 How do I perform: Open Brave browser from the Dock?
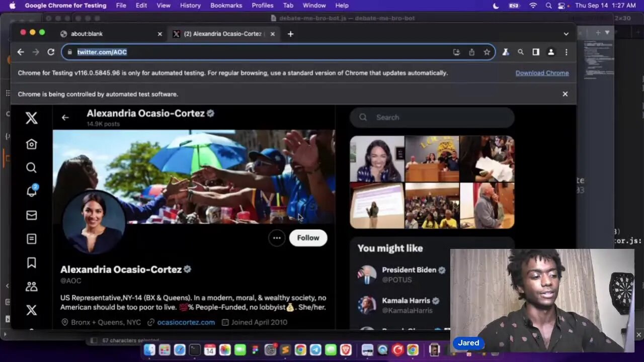346,350
